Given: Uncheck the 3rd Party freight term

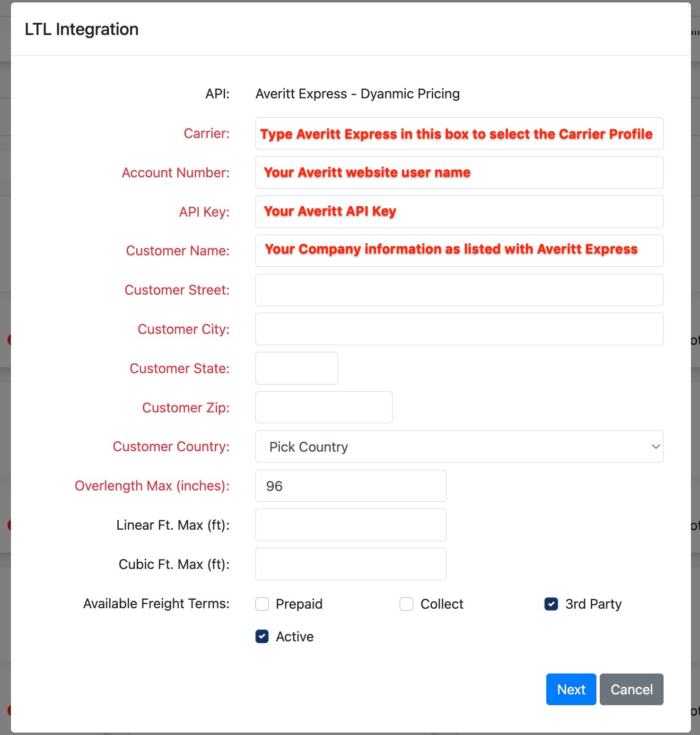Looking at the screenshot, I should [x=551, y=604].
